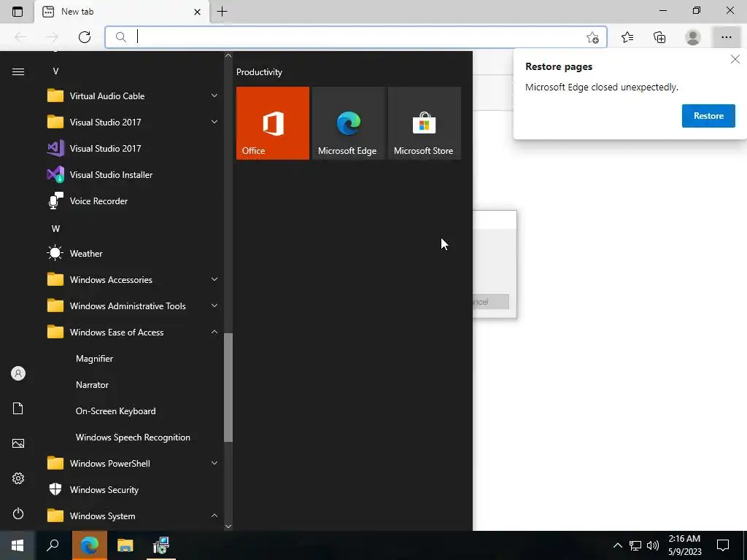The image size is (747, 560).
Task: Select the New tab tab in Edge
Action: point(122,12)
